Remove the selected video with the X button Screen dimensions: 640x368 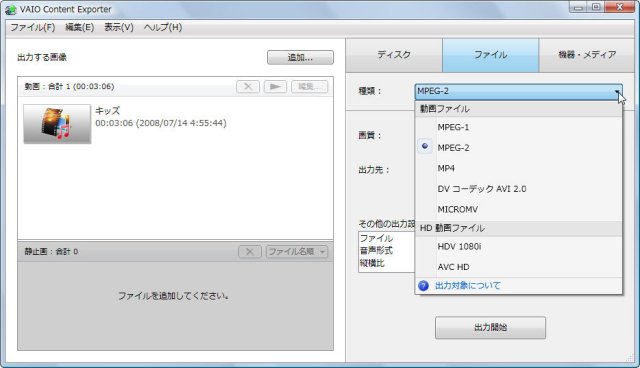tap(248, 86)
